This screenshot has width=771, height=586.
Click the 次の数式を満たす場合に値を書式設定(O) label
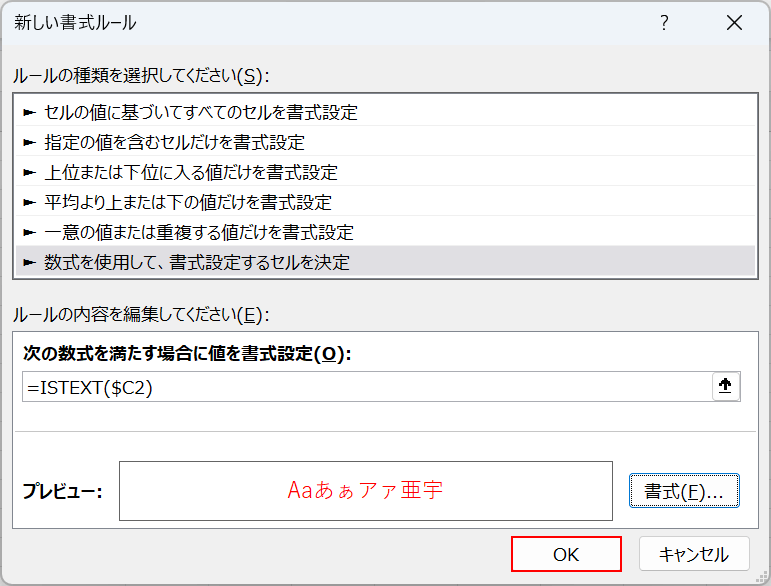point(187,354)
